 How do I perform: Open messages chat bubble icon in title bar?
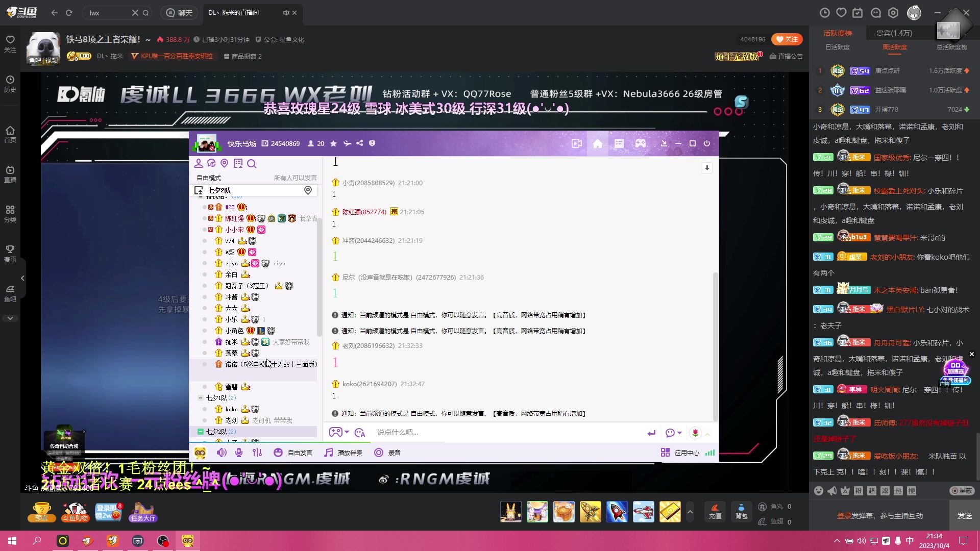pos(876,13)
